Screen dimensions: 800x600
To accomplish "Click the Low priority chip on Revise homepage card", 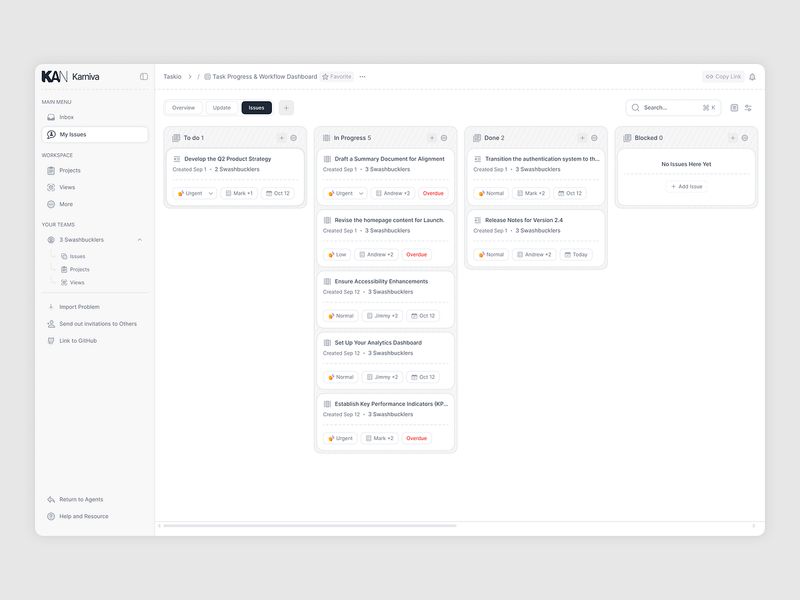I will [x=337, y=255].
